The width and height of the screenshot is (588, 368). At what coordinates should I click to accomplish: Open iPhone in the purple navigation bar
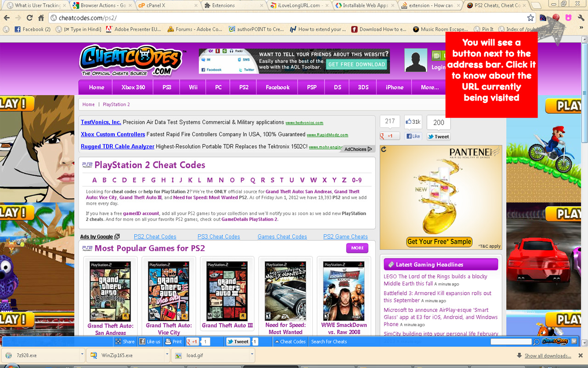click(395, 87)
